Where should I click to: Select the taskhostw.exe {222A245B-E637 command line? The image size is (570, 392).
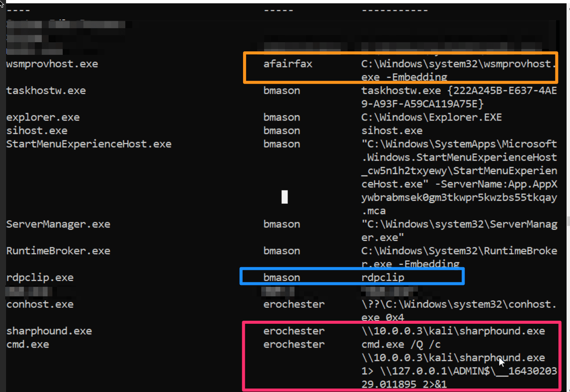459,97
